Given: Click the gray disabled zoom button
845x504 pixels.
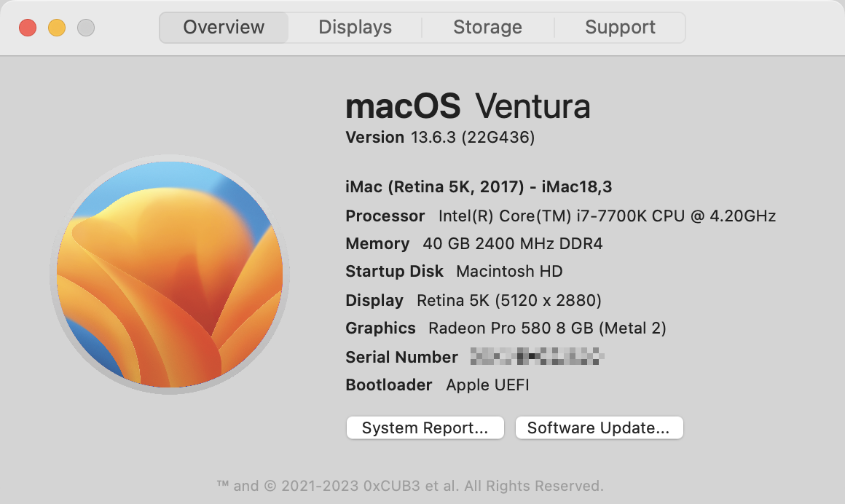Looking at the screenshot, I should pos(86,28).
